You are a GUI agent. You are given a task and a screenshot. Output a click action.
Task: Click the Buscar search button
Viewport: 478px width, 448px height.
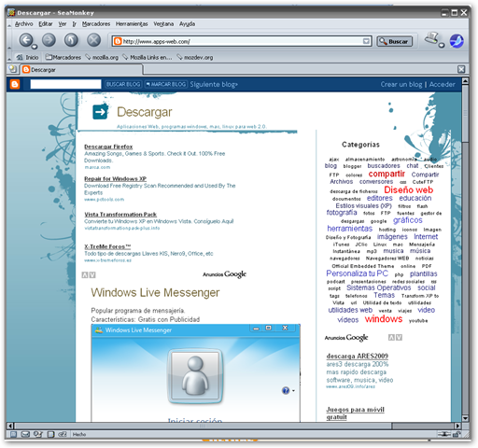click(395, 41)
